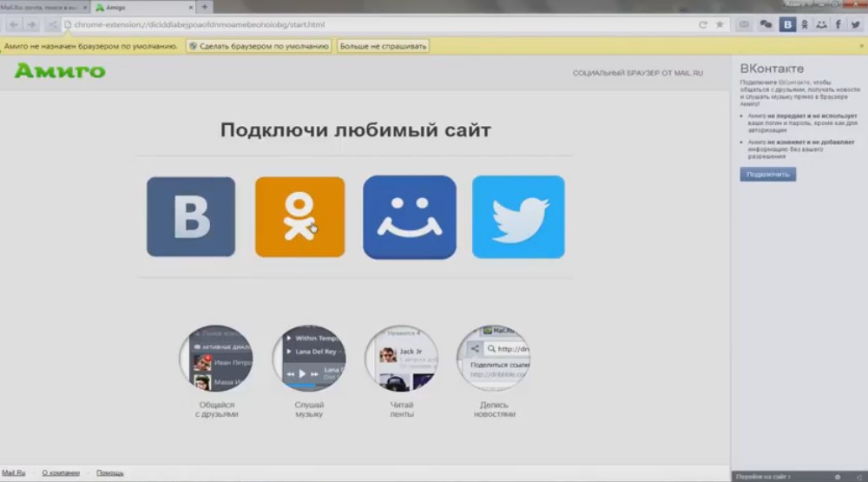Image resolution: width=868 pixels, height=482 pixels.
Task: Select the My World smiley tile
Action: [x=410, y=217]
